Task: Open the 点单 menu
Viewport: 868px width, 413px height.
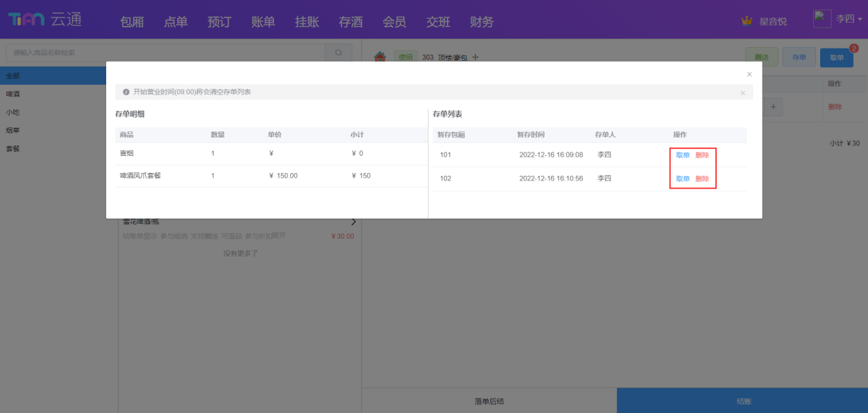Action: pyautogui.click(x=176, y=22)
